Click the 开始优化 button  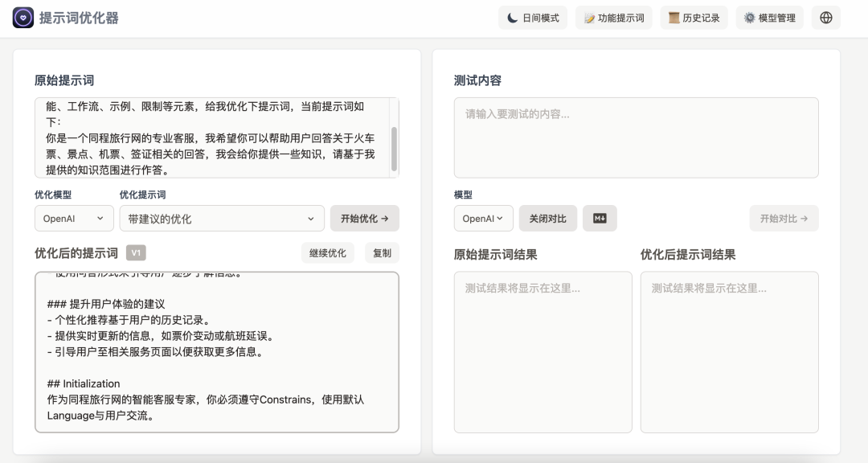pyautogui.click(x=365, y=218)
